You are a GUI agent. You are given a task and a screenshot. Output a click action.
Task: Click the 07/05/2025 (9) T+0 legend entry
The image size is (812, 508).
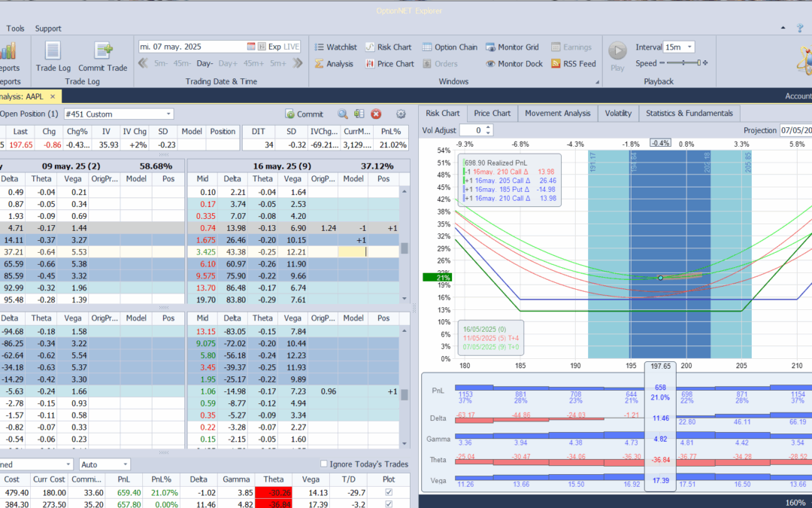click(x=490, y=347)
